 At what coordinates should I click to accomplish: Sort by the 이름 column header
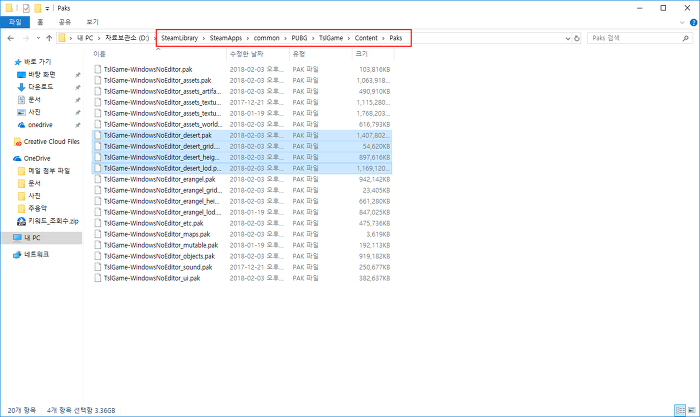tap(158, 54)
